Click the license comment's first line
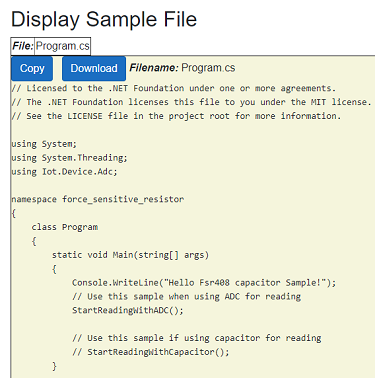 click(x=173, y=88)
